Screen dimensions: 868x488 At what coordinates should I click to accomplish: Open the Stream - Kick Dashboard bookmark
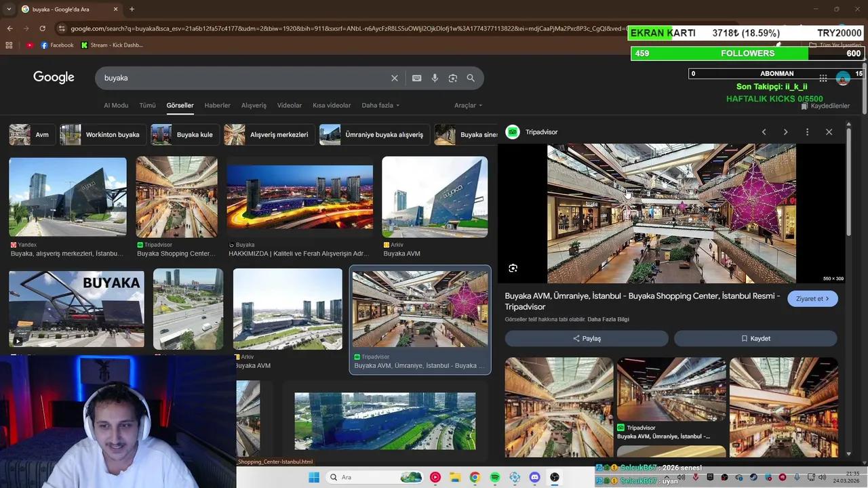point(112,45)
